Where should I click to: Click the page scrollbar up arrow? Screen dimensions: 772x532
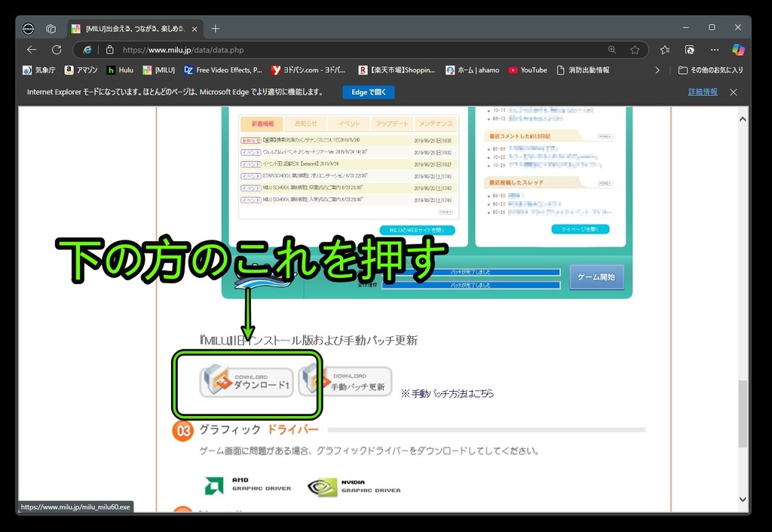(x=743, y=120)
